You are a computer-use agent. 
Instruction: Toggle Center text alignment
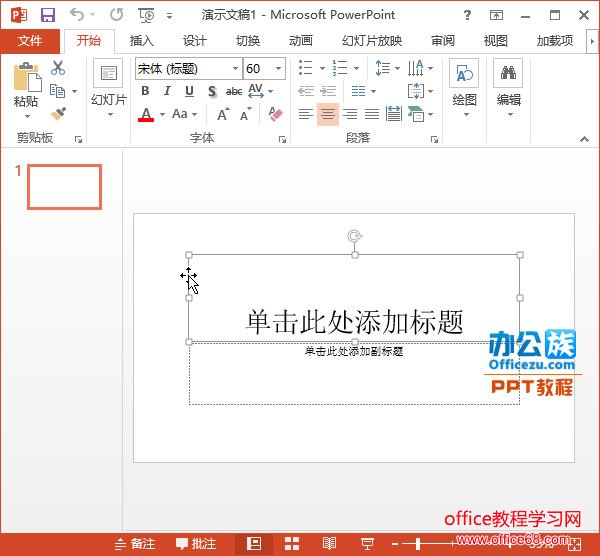pos(328,114)
